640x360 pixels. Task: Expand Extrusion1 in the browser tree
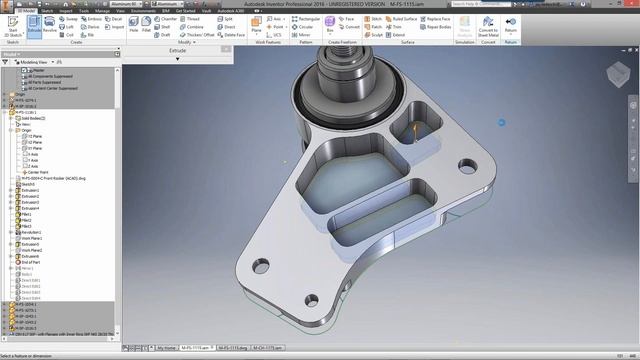11,190
